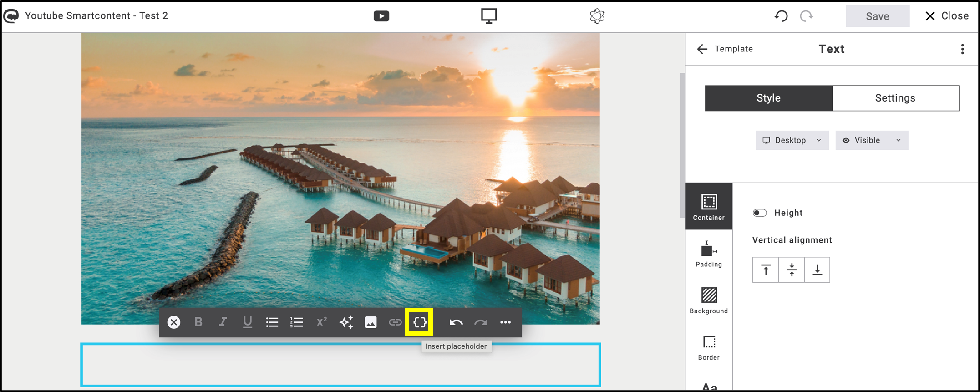Click the Save button

click(878, 16)
